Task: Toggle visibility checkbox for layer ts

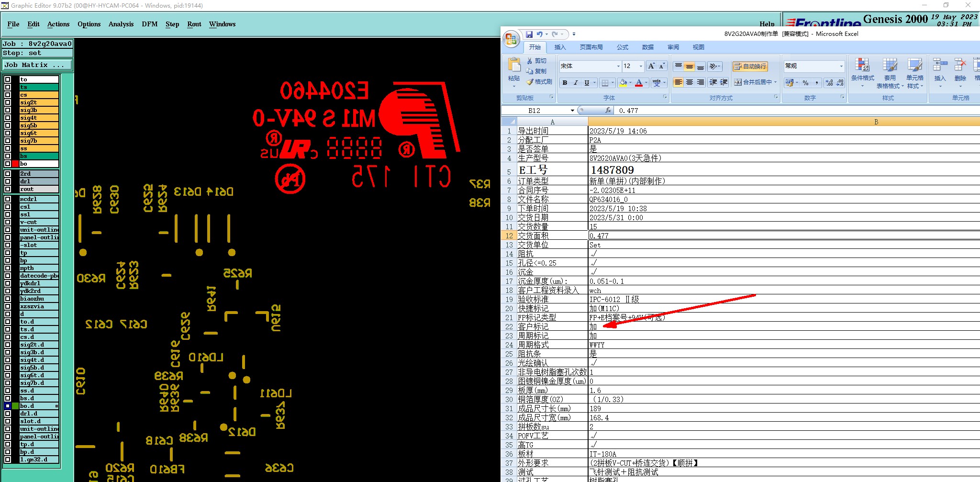Action: pyautogui.click(x=8, y=87)
